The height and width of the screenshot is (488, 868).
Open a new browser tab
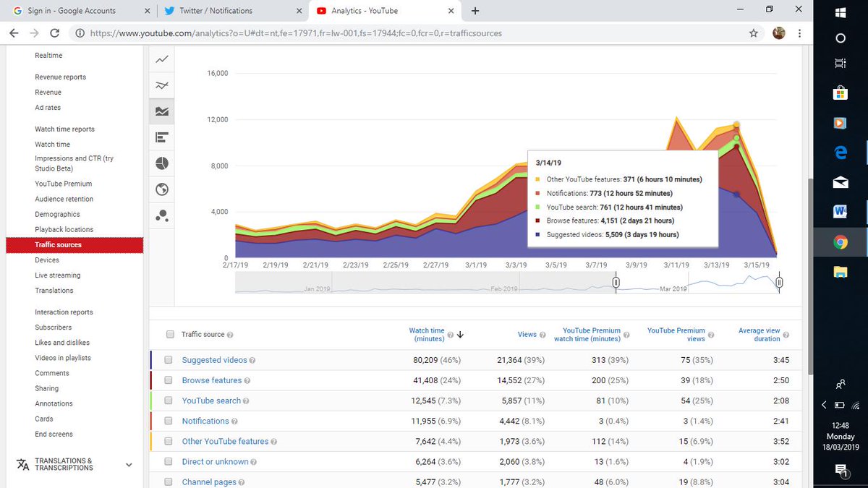point(475,11)
